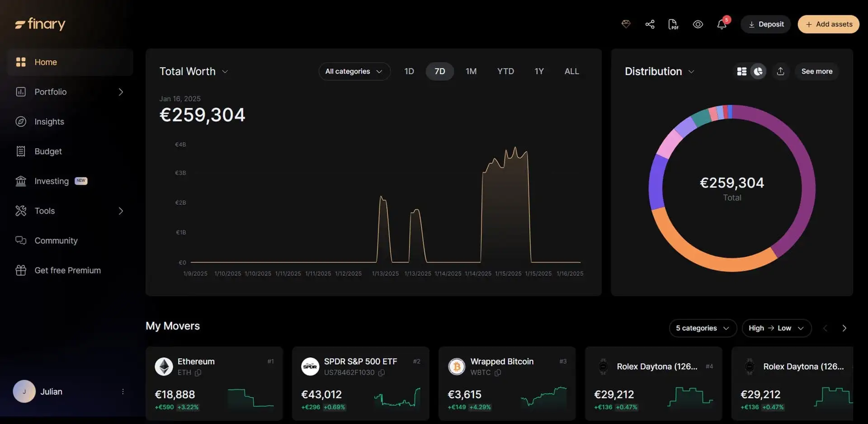Open the High to Low sort dropdown
The width and height of the screenshot is (868, 424).
(x=776, y=328)
